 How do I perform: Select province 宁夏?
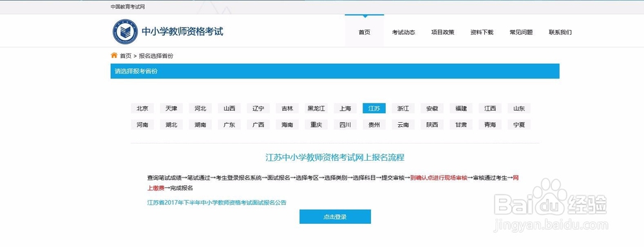coord(519,125)
